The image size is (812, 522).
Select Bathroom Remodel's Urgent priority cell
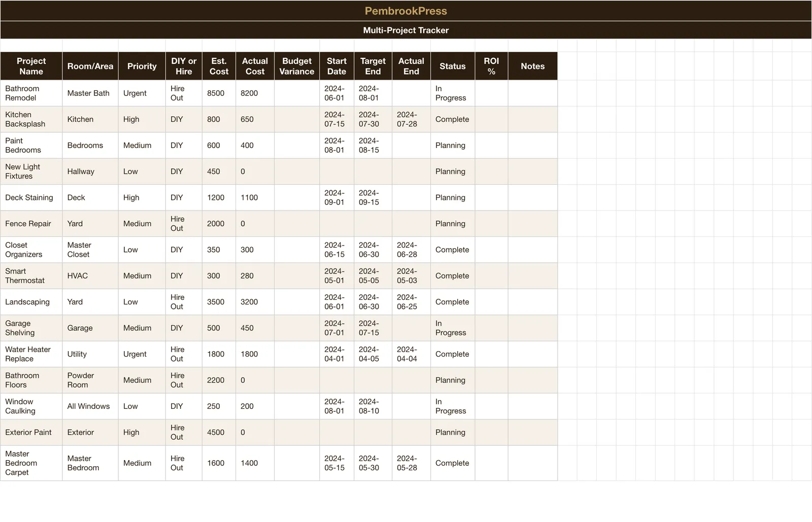142,93
